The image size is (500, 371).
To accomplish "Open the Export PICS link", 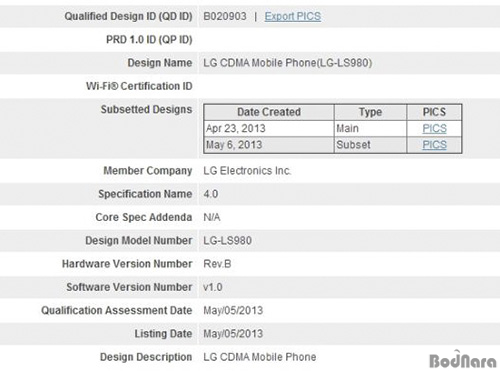I will (x=293, y=16).
